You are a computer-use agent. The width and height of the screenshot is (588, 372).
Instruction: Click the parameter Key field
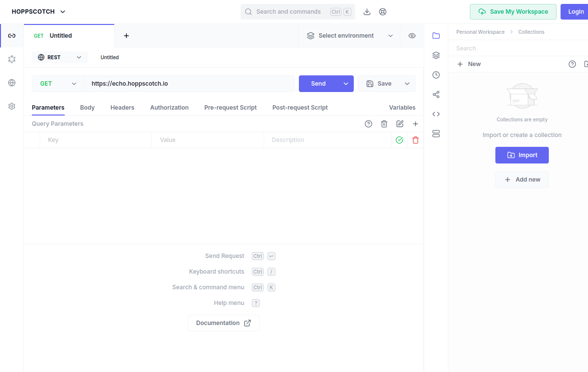point(96,140)
